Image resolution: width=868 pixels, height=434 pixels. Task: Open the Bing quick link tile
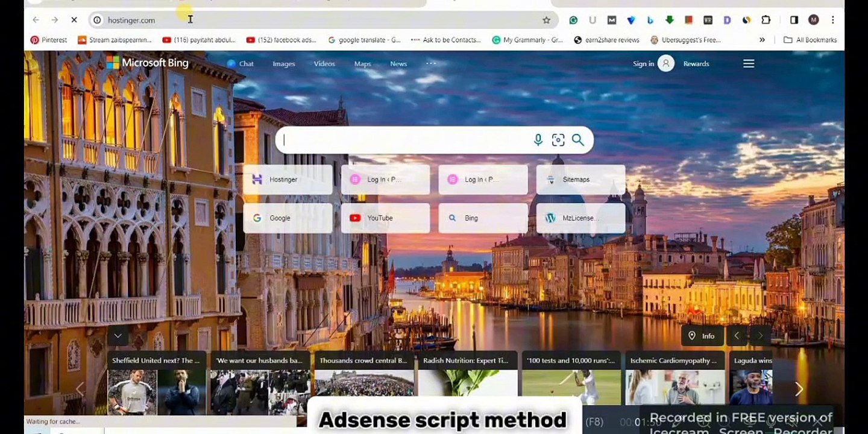[x=483, y=218]
